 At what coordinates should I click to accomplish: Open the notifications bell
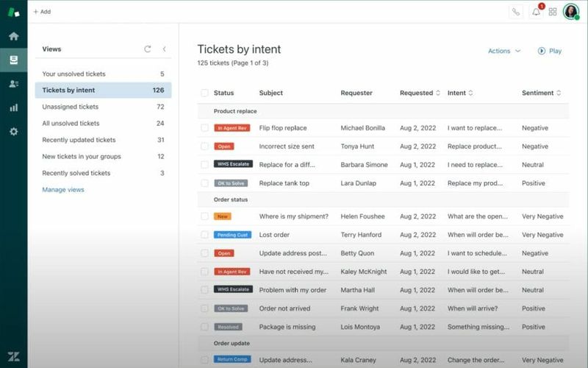[x=537, y=12]
